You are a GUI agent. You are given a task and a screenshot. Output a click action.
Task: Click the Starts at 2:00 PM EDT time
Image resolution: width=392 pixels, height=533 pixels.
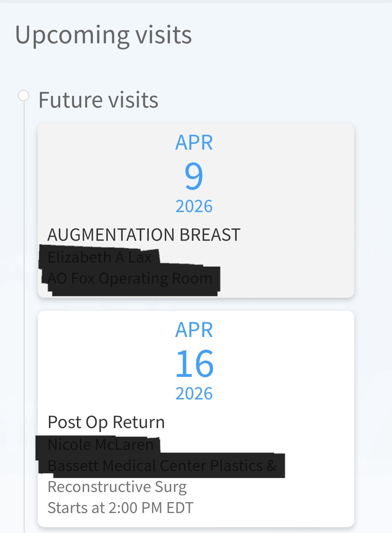121,508
